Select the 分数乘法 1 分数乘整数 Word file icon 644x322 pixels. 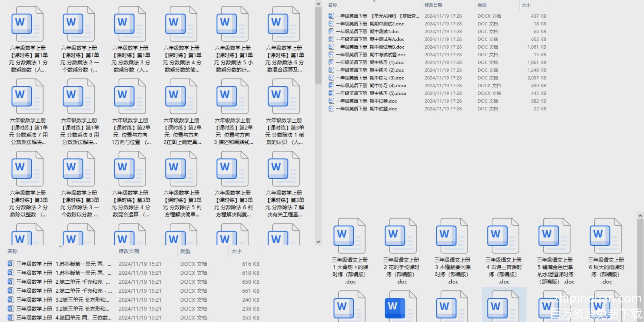28,24
